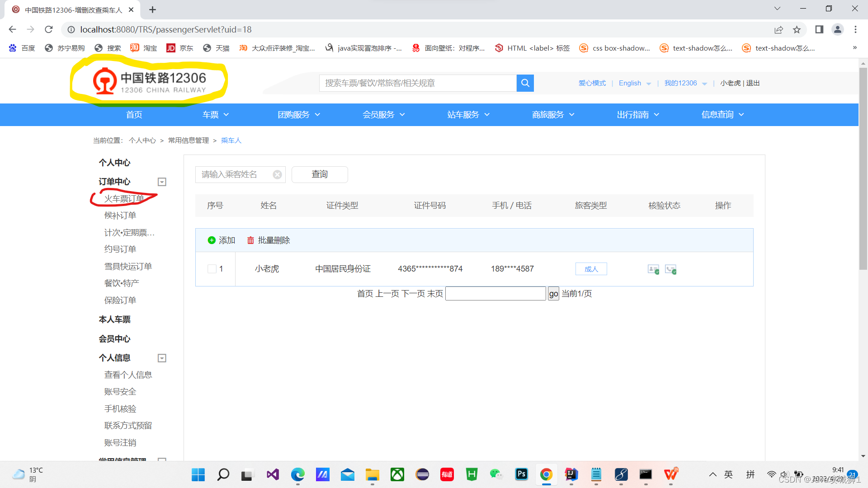Clear the passenger name field via X icon
Screen dimensions: 868x488
click(277, 174)
